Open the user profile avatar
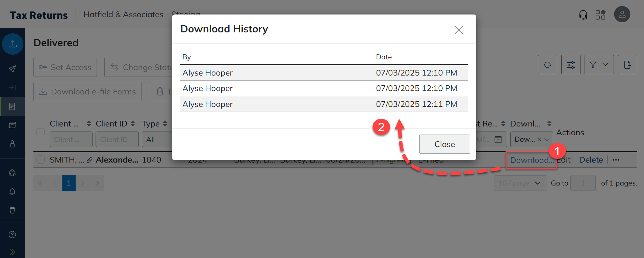 (622, 15)
